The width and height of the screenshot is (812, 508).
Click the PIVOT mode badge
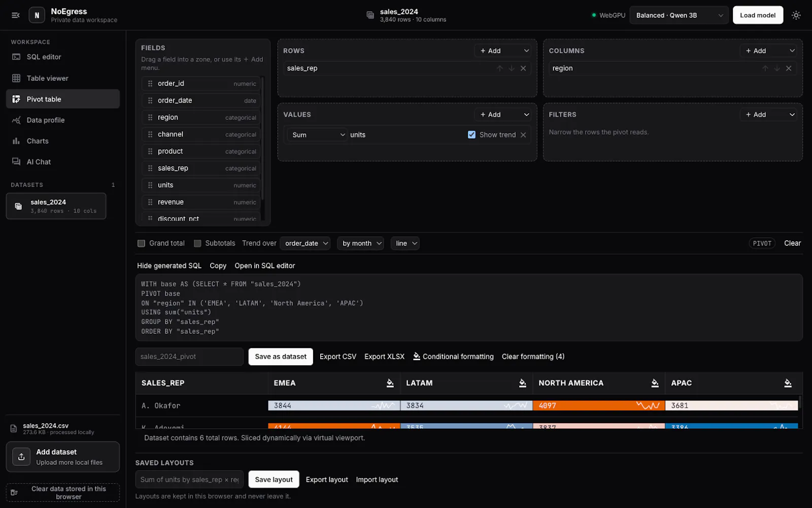(x=762, y=243)
